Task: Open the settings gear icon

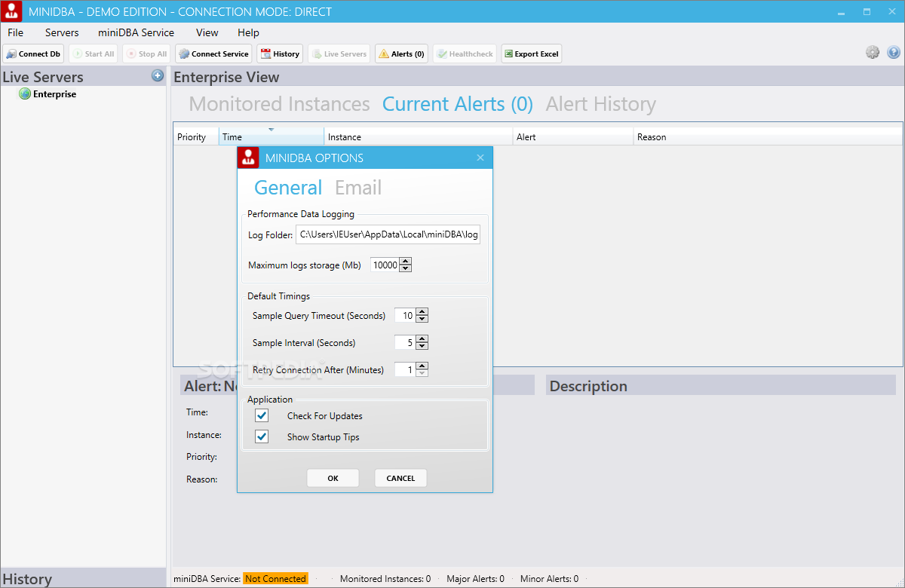Action: pyautogui.click(x=873, y=52)
